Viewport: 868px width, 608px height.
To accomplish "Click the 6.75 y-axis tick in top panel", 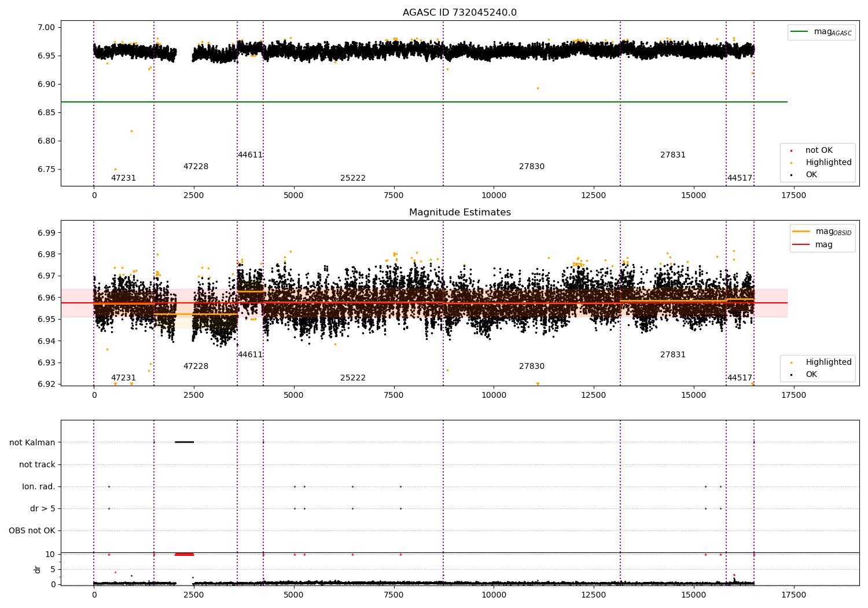I will point(46,170).
